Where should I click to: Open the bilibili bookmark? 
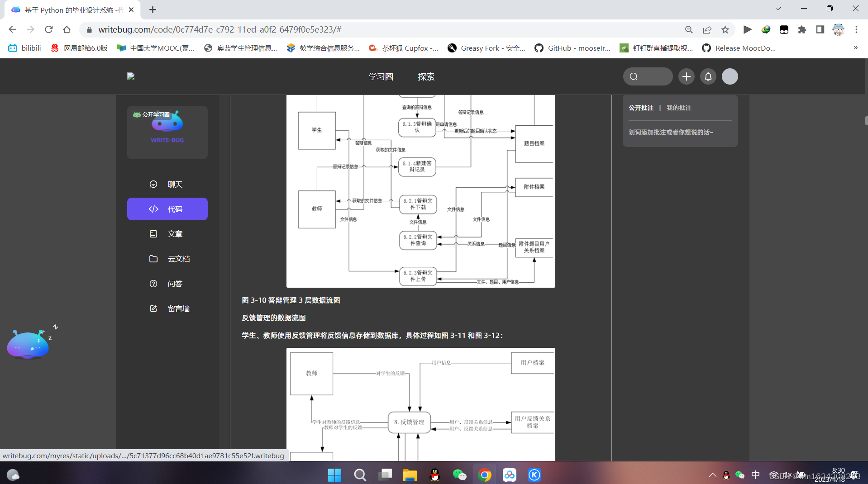(24, 47)
